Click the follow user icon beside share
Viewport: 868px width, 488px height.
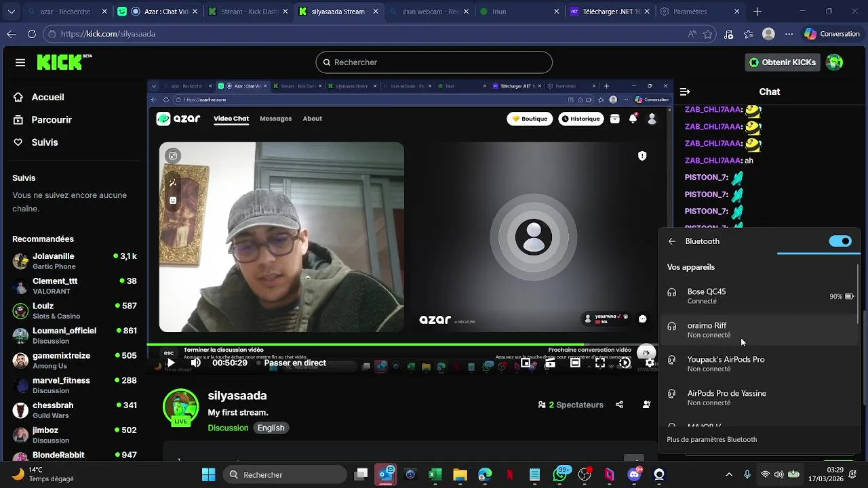coord(646,405)
